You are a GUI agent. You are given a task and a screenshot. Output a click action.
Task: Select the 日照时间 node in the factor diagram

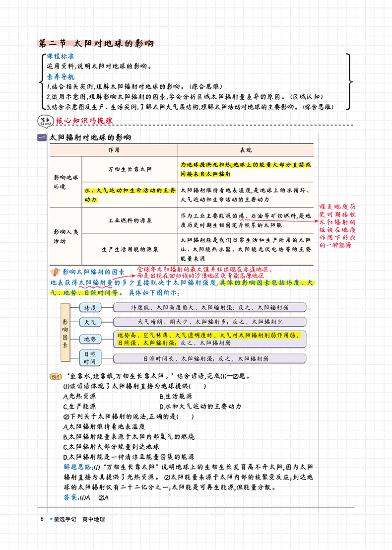[90, 357]
